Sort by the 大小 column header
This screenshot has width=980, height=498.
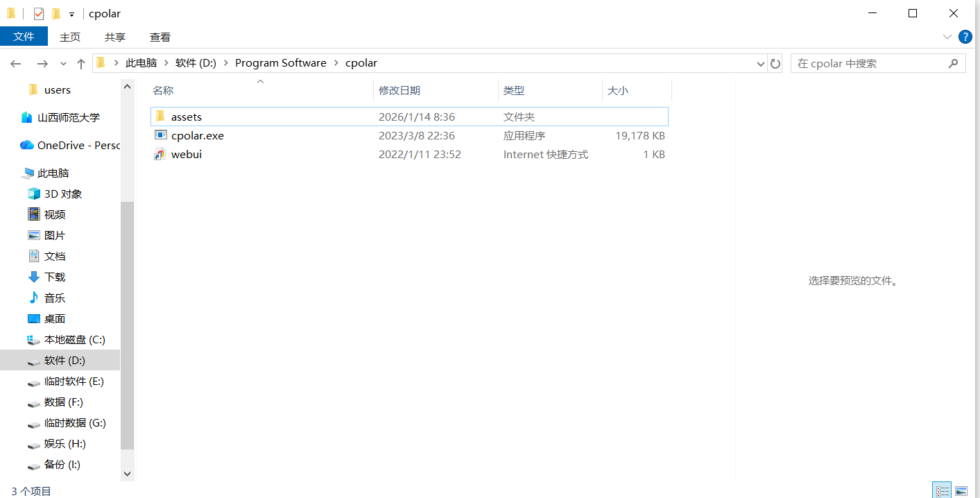(x=637, y=90)
